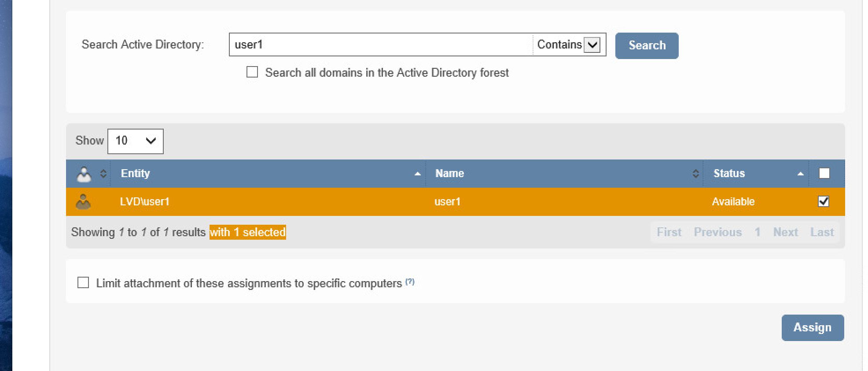Uncheck the LVD\user1 row checkbox
The image size is (868, 371).
[823, 201]
